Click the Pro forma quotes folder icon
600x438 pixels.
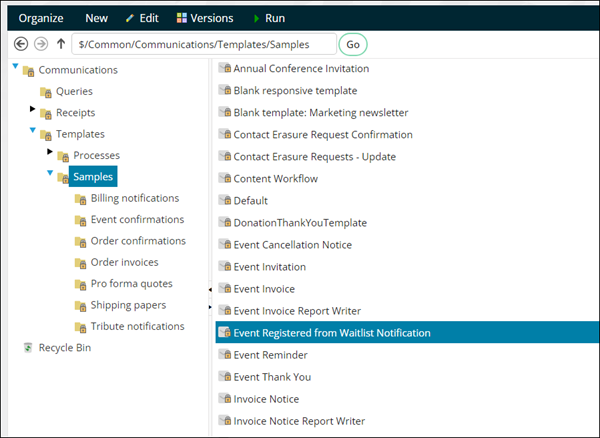(x=81, y=285)
